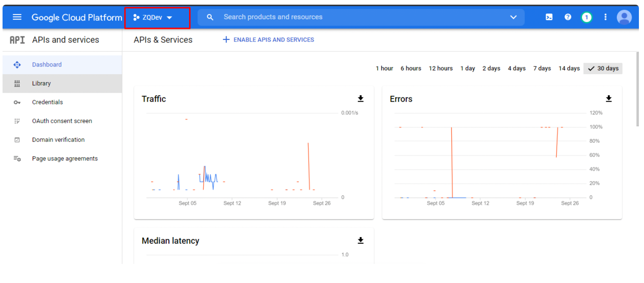Open Library in the sidebar
This screenshot has width=644, height=283.
pyautogui.click(x=62, y=83)
